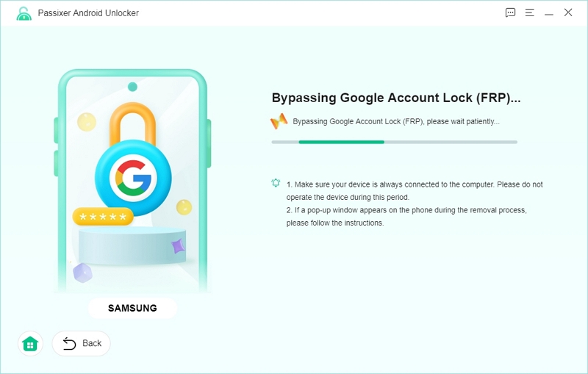The image size is (588, 374).
Task: Click the tip about keeping device connected
Action: click(415, 191)
